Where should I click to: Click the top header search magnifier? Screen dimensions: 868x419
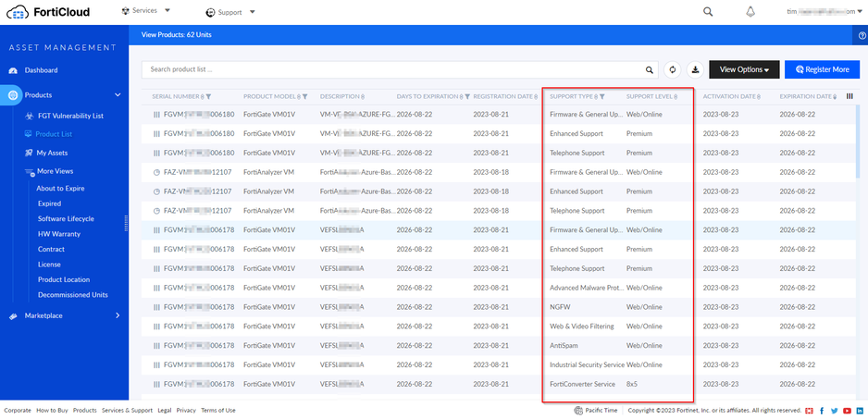708,12
